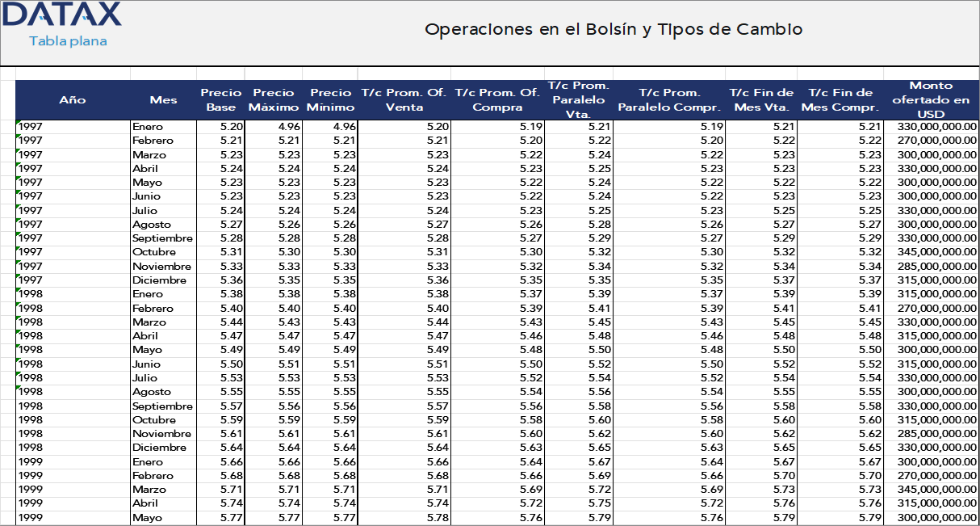Click the green indicator on the 1997 Junio row

coord(19,193)
